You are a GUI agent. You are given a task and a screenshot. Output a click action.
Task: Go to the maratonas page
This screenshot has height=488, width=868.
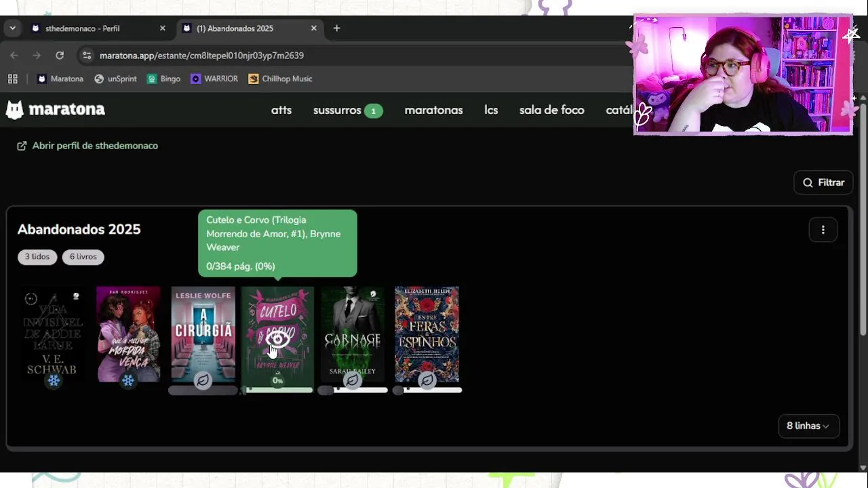pyautogui.click(x=433, y=110)
